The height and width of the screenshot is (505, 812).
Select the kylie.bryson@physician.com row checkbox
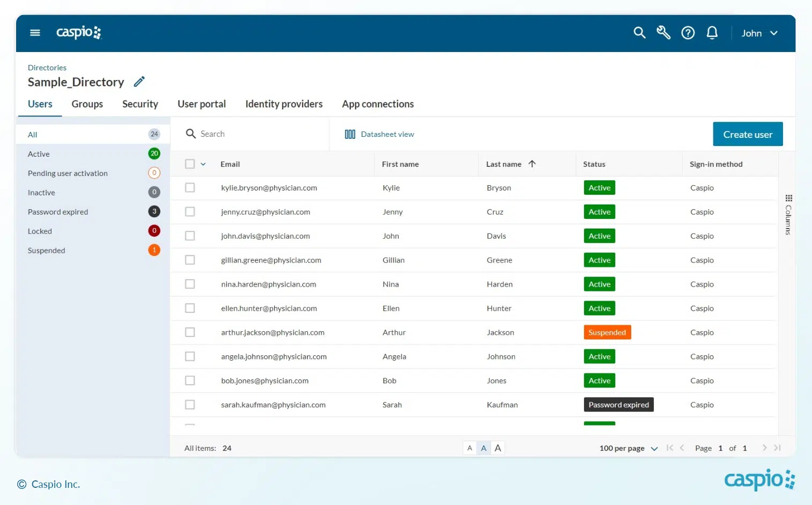[190, 188]
